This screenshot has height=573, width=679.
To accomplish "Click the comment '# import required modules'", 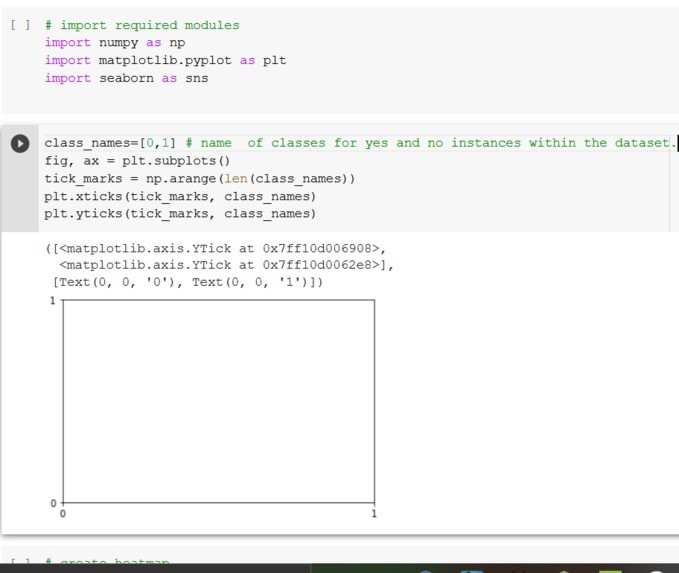I will pos(142,25).
